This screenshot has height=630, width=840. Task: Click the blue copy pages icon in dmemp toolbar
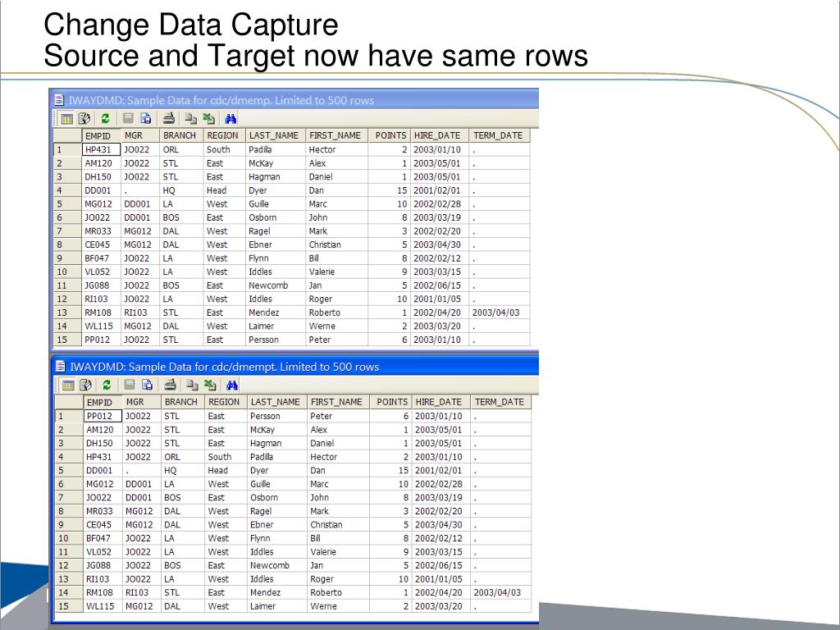coord(146,119)
